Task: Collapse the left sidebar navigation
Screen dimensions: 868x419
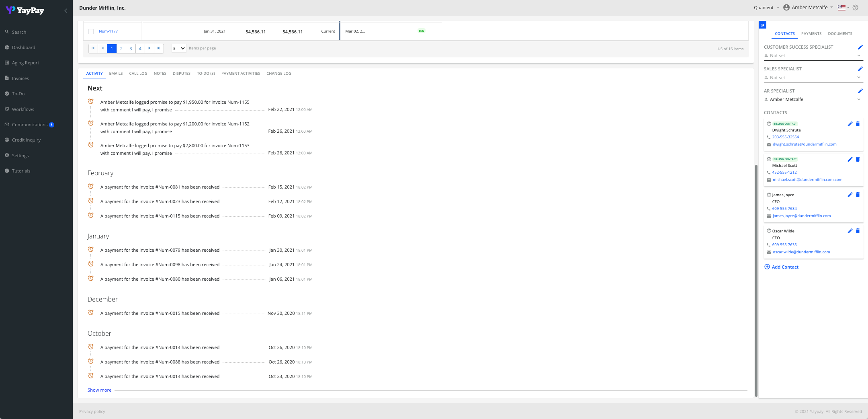Action: [66, 10]
